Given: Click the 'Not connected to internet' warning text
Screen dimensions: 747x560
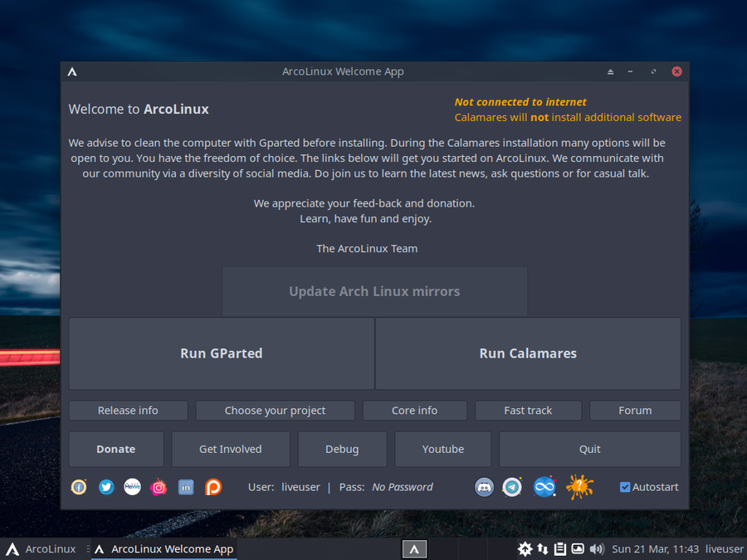Looking at the screenshot, I should click(520, 102).
